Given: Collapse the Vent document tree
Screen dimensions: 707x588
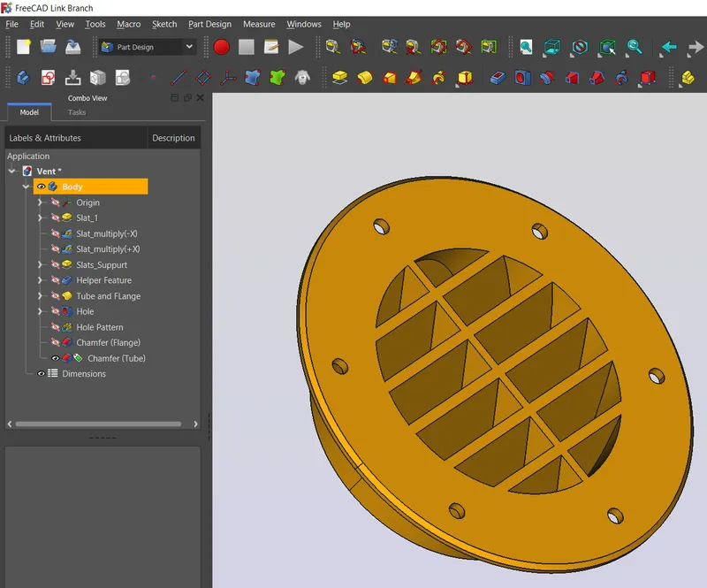Looking at the screenshot, I should point(12,171).
